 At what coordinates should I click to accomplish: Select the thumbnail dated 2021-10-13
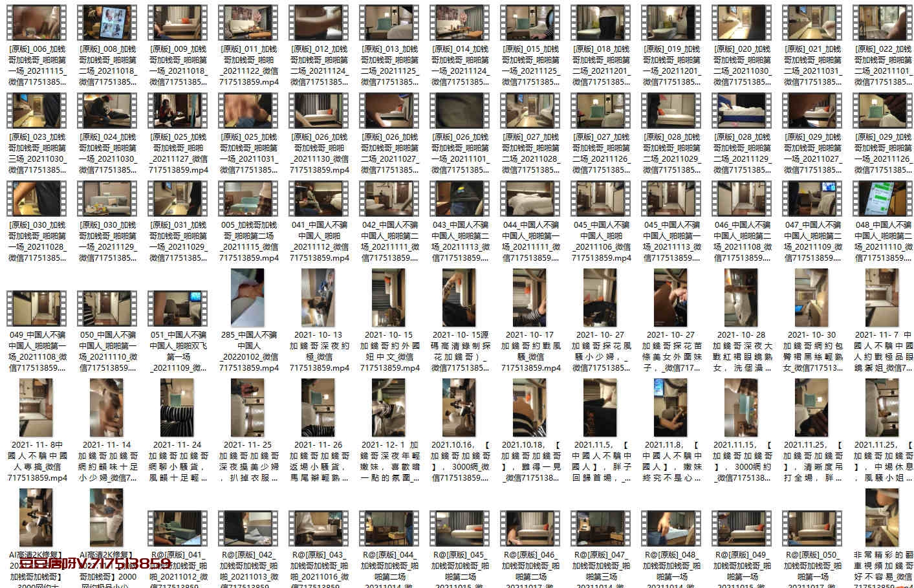[320, 298]
